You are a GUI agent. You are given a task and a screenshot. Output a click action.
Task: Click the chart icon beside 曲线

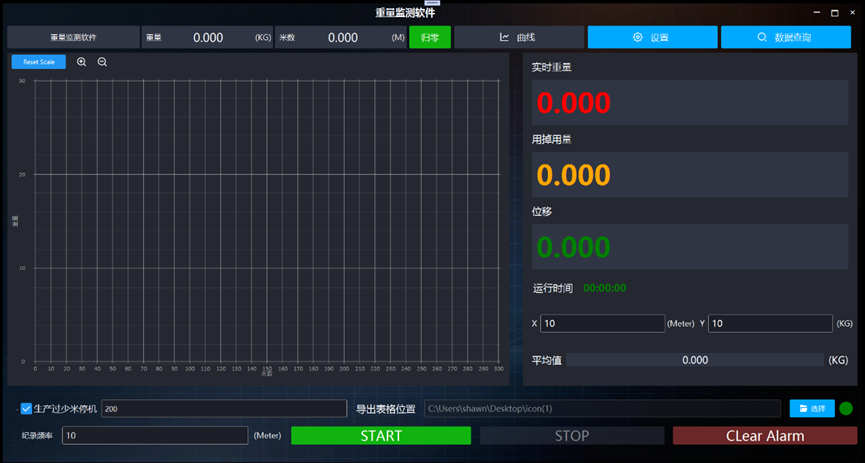tap(504, 37)
